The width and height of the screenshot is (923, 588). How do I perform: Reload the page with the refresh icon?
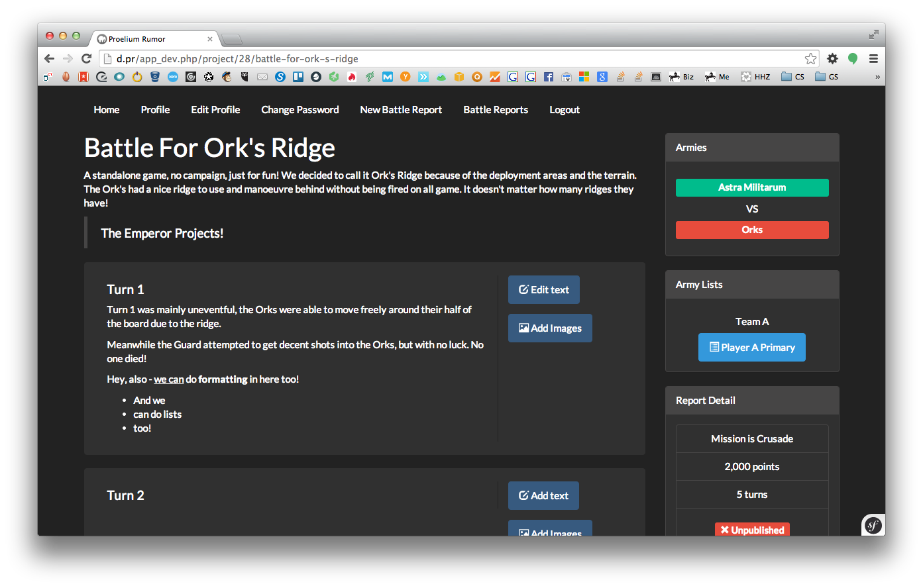tap(86, 59)
